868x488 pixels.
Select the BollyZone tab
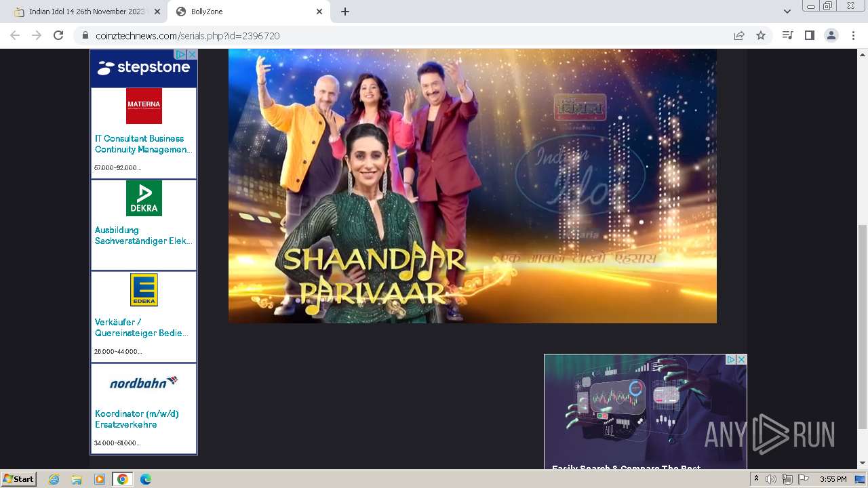pos(249,12)
